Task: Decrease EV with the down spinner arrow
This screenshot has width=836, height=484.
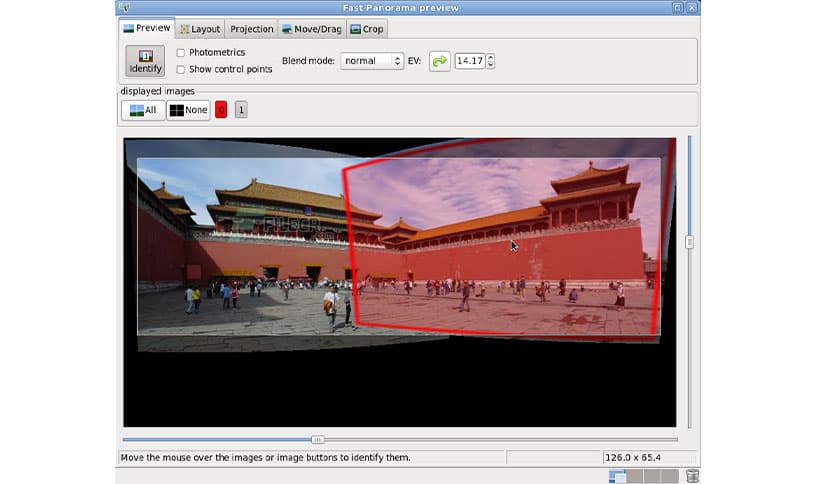Action: pos(491,65)
